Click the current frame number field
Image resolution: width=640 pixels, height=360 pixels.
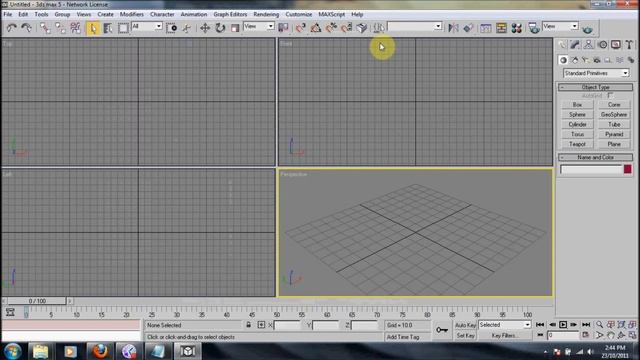(x=563, y=335)
